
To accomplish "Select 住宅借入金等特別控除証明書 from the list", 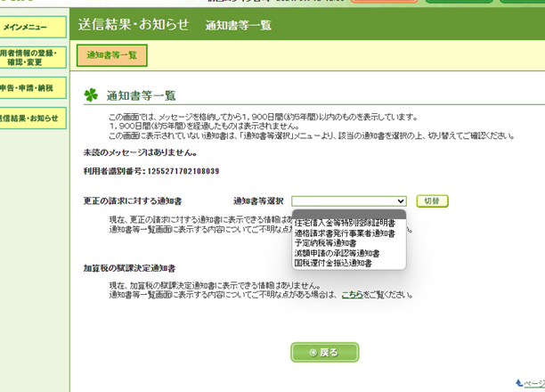I will 345,223.
